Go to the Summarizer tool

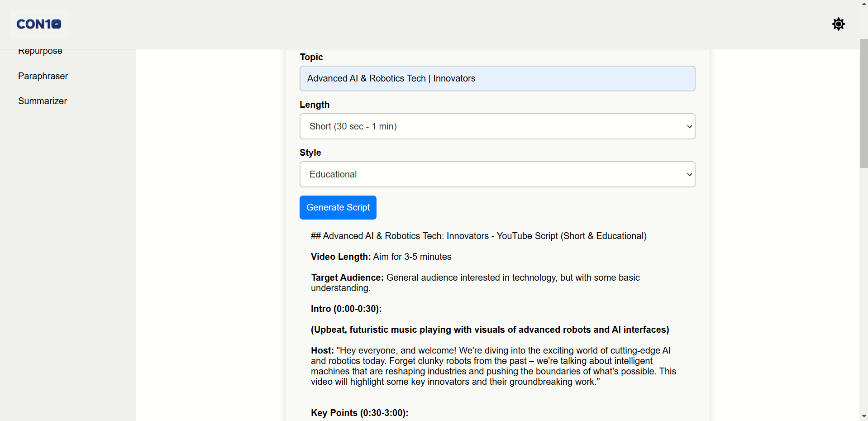click(43, 101)
